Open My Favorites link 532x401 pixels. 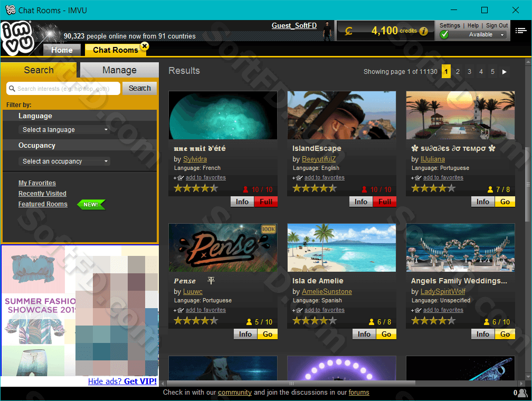click(37, 183)
